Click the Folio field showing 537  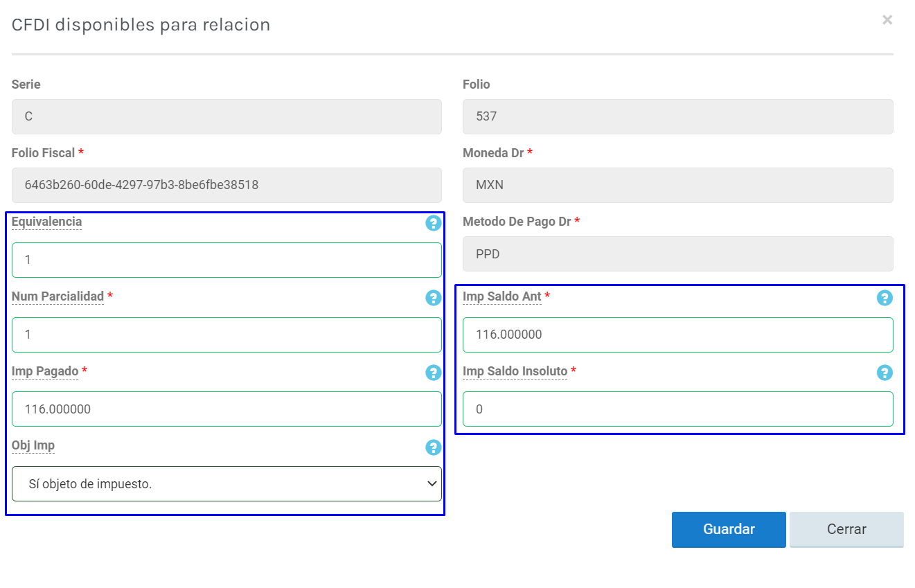tap(677, 116)
